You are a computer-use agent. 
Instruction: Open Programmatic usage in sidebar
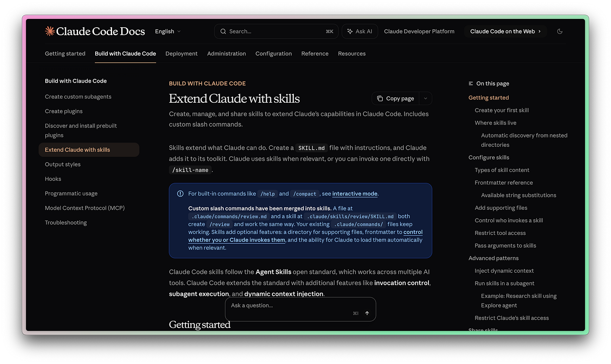click(71, 193)
